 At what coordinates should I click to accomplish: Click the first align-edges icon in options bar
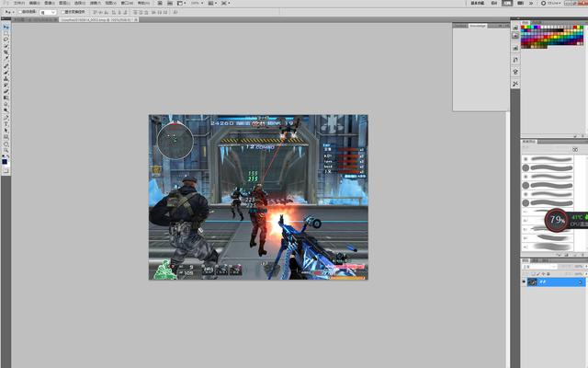point(95,12)
